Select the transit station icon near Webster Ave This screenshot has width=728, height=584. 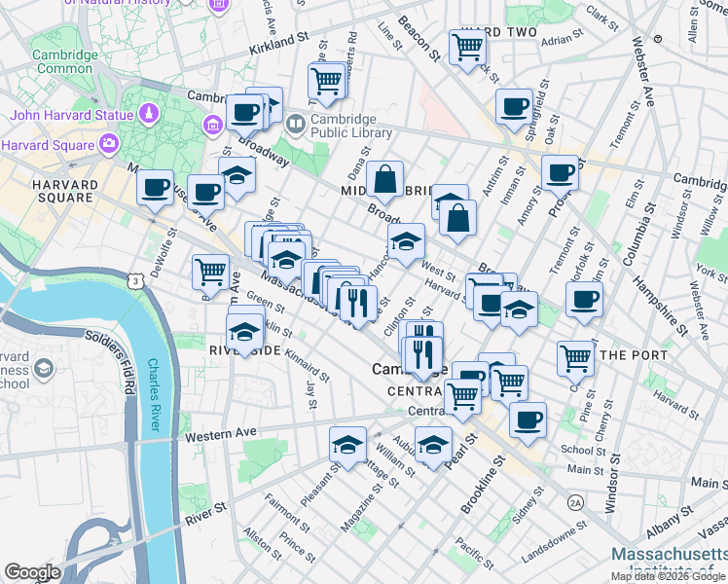pyautogui.click(x=658, y=40)
